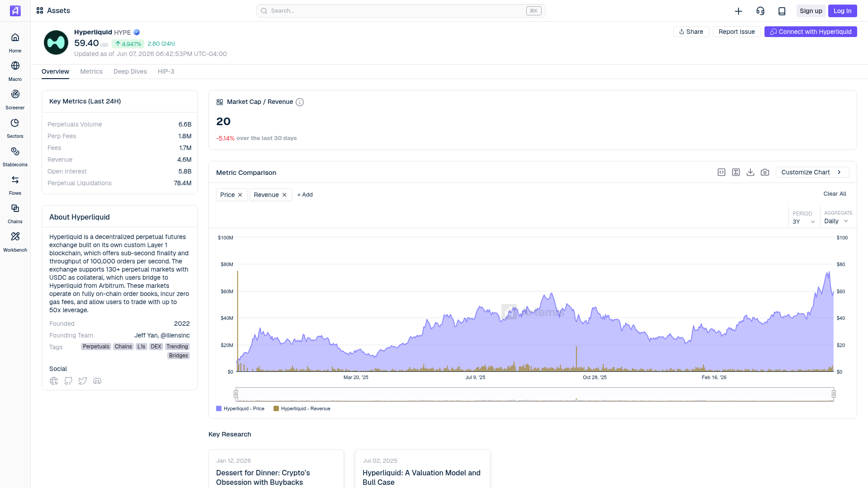868x488 pixels.
Task: Open the Screener radar icon
Action: pos(15,94)
